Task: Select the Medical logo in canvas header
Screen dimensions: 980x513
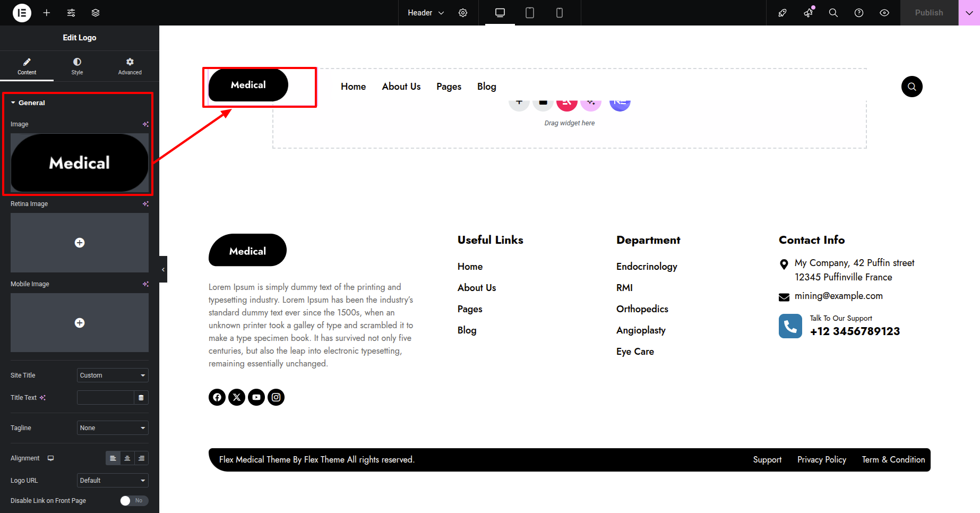Action: point(248,85)
